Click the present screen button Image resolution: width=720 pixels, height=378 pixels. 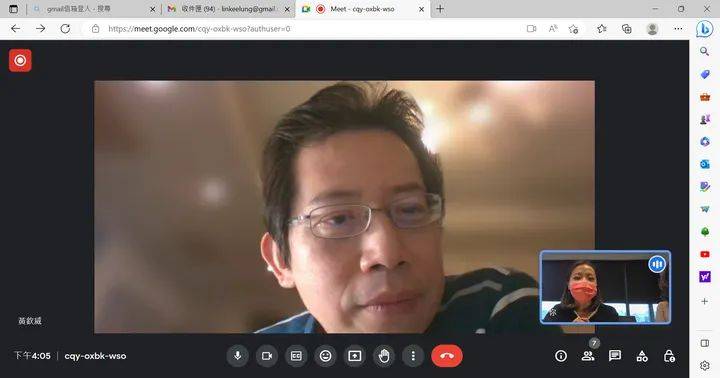(x=354, y=356)
